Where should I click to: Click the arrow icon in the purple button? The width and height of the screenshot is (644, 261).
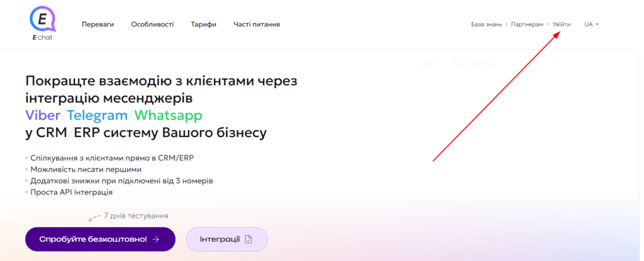pos(155,240)
